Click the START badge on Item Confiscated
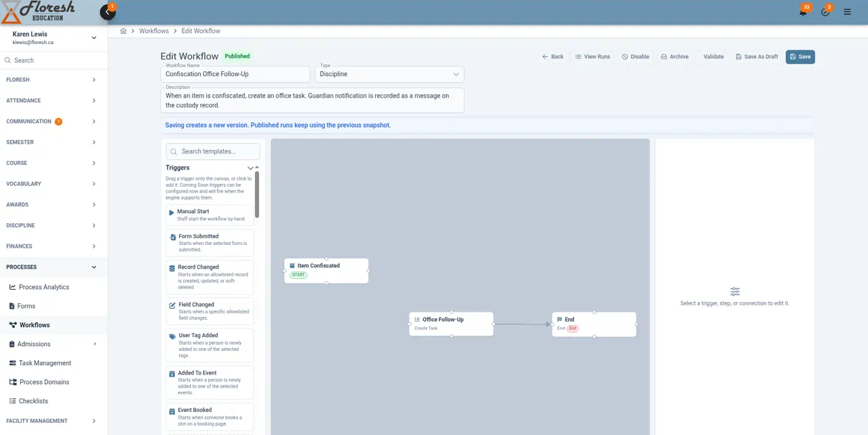This screenshot has width=868, height=435. coord(298,275)
